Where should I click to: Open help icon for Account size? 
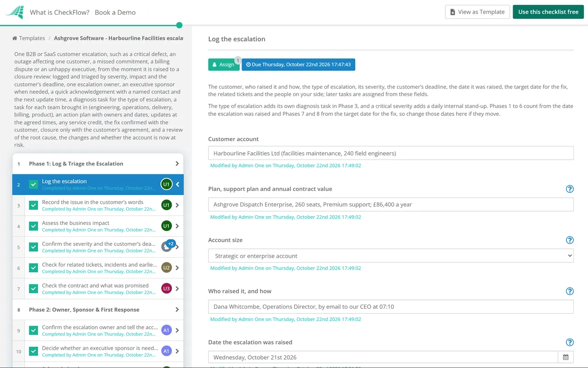pos(570,240)
